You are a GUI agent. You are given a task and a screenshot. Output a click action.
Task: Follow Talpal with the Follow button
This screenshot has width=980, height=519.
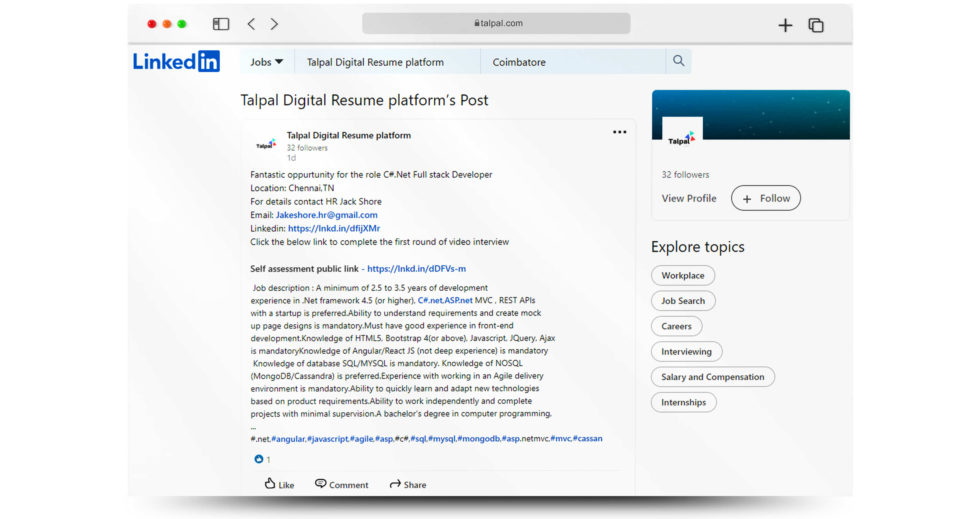[766, 198]
